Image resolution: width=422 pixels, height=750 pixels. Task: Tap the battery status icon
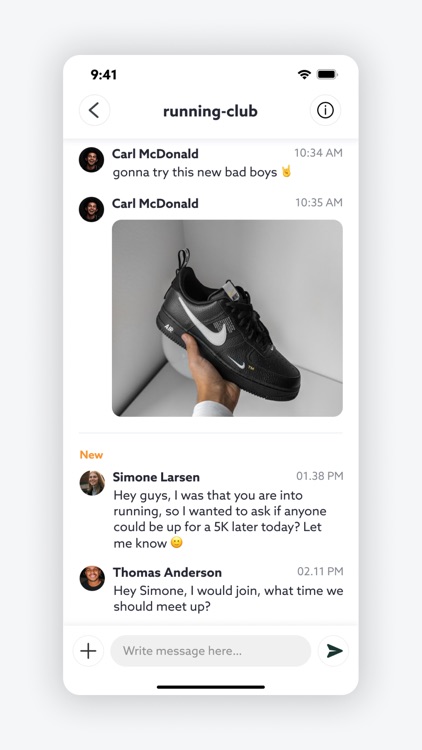click(x=327, y=74)
